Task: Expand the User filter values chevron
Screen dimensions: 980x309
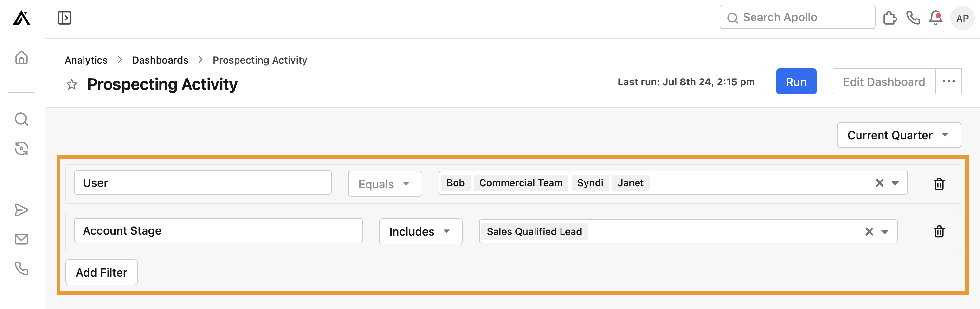Action: coord(895,183)
